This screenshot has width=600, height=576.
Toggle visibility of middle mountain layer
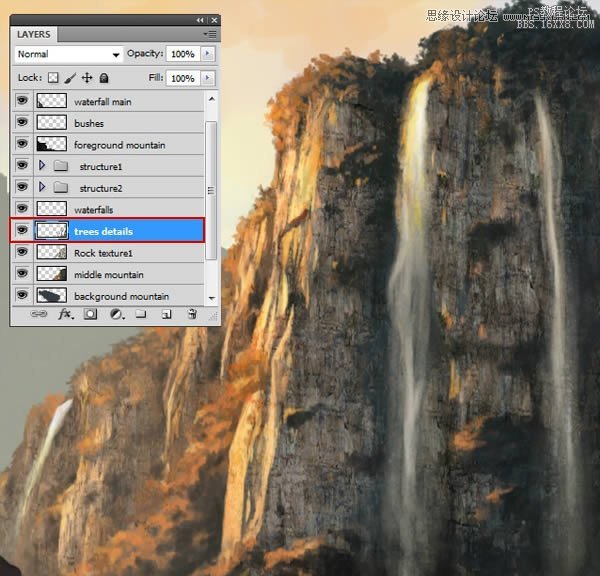[22, 273]
